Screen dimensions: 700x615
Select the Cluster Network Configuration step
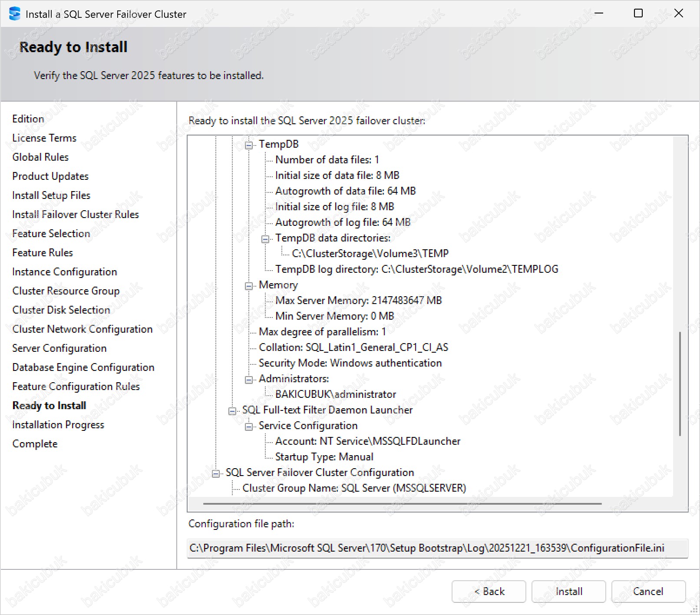[83, 329]
